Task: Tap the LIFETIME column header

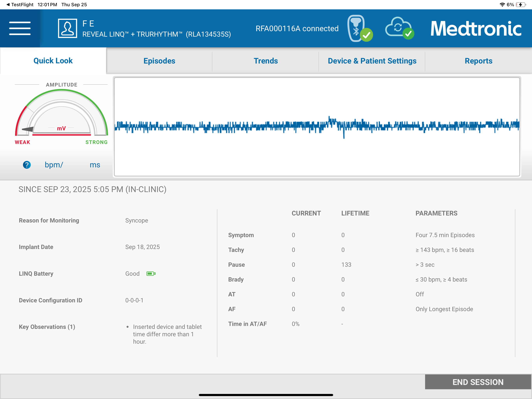Action: [355, 213]
